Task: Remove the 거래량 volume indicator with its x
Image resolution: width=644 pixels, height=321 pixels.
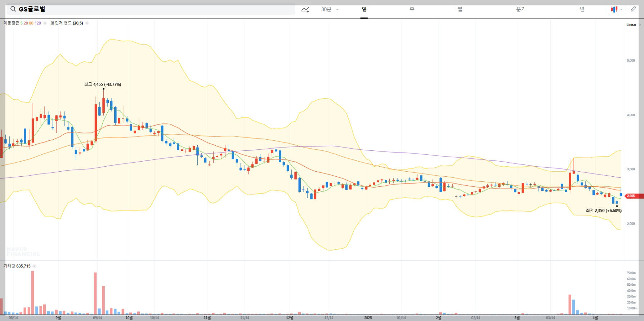Action: (35, 266)
